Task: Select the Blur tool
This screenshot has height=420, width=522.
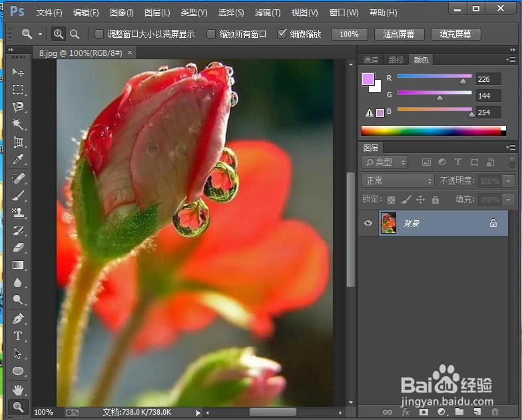Action: point(18,282)
